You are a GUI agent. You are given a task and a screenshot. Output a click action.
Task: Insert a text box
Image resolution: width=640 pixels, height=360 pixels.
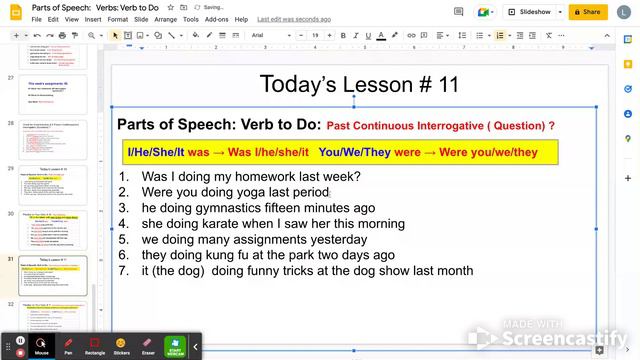128,36
